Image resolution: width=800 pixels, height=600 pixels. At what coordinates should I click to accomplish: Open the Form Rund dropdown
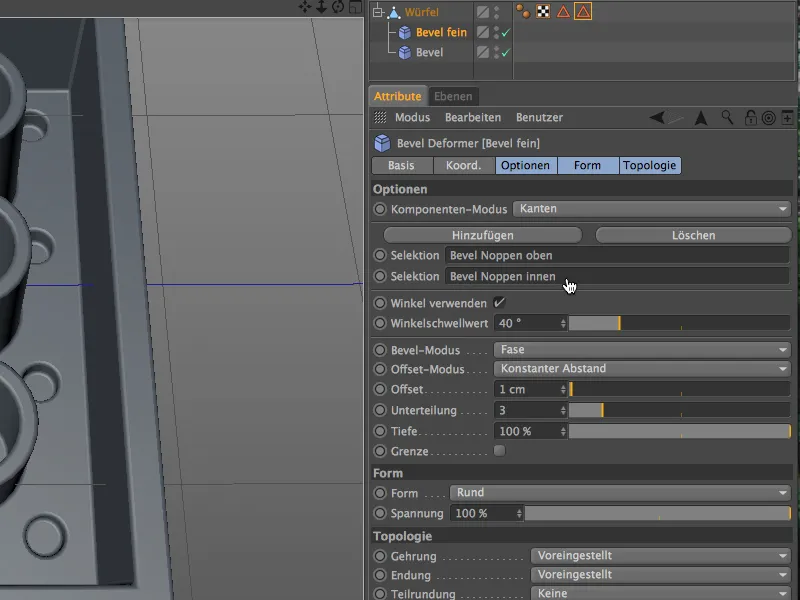click(x=620, y=492)
